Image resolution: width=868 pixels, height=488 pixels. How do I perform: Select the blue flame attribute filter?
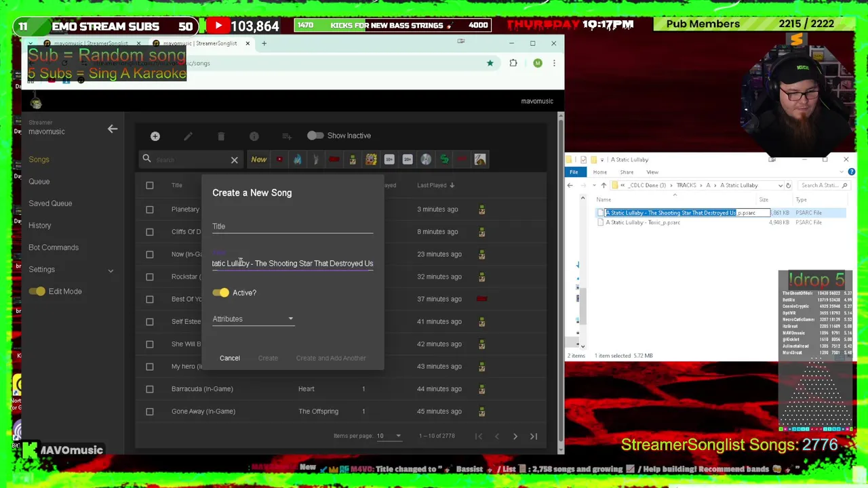tap(297, 160)
